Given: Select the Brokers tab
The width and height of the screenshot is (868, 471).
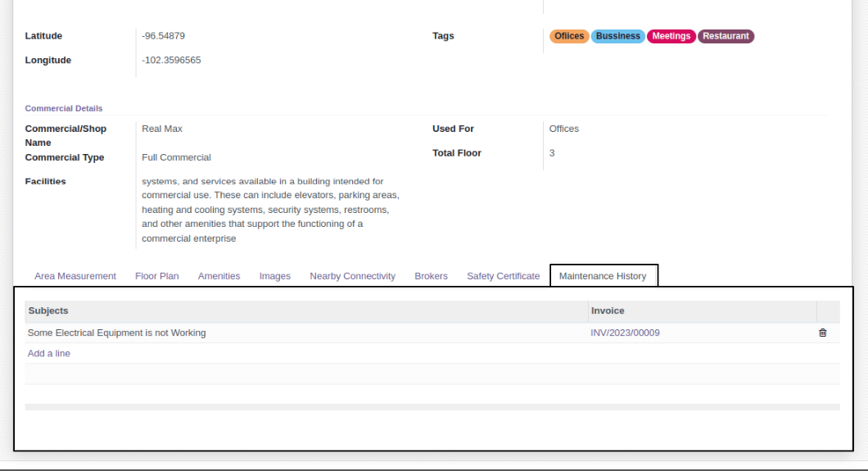Looking at the screenshot, I should tap(431, 276).
